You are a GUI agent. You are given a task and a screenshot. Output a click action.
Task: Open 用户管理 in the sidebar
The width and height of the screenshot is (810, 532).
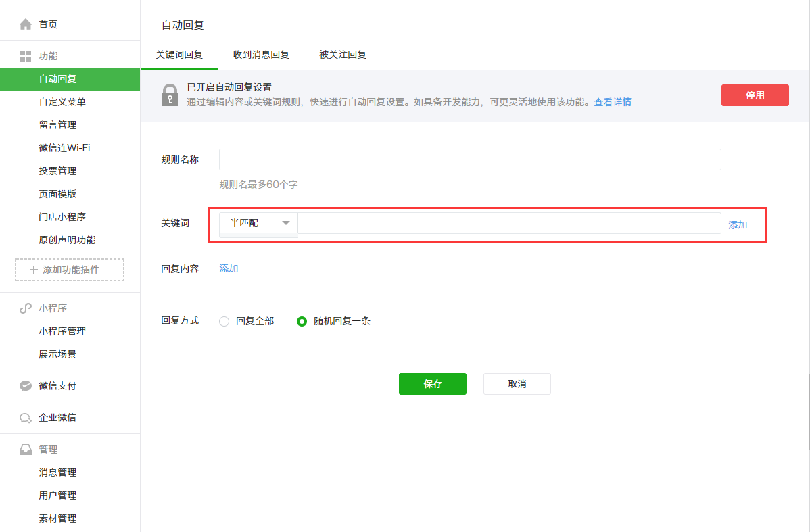click(57, 495)
